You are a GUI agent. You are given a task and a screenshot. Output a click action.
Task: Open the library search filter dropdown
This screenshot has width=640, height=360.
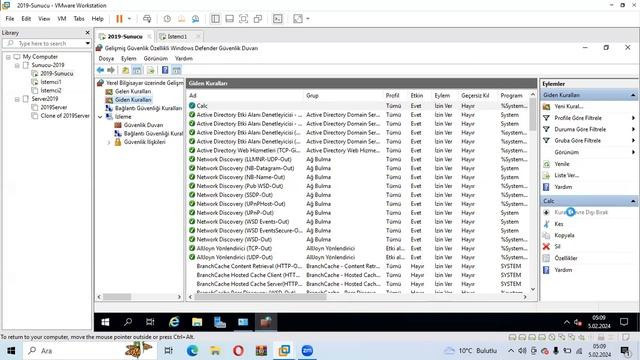tap(87, 43)
